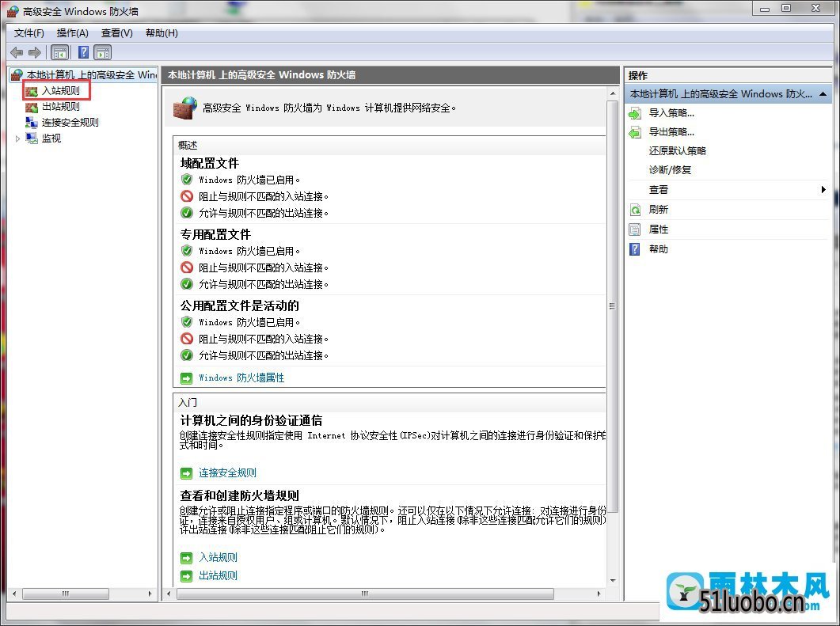Click the 帮助 question mark icon in actions
The height and width of the screenshot is (626, 840).
tap(635, 249)
